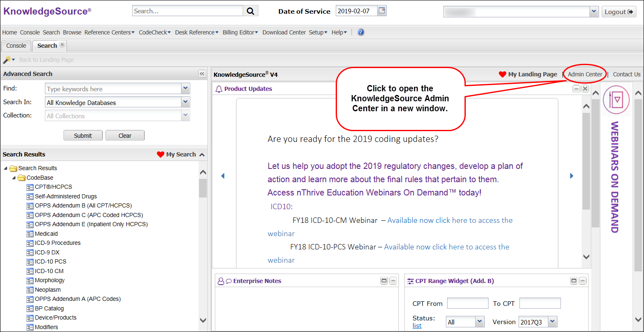Open the Date of Service calendar picker
This screenshot has width=644, height=332.
click(381, 11)
